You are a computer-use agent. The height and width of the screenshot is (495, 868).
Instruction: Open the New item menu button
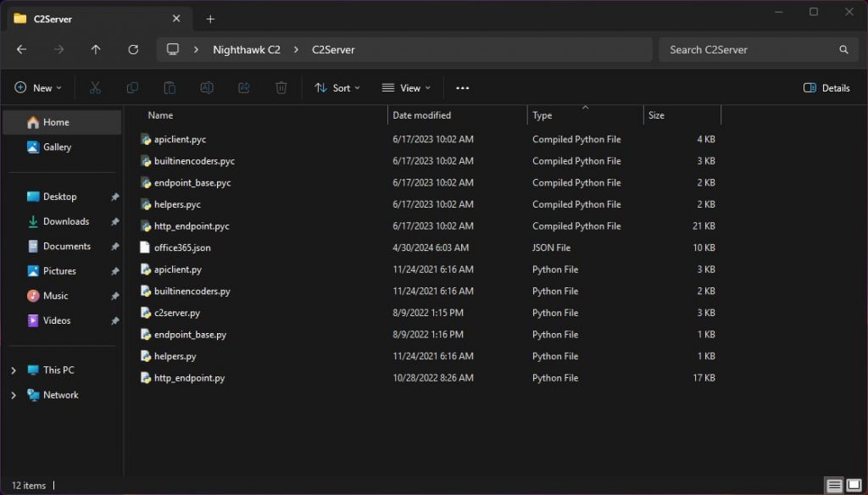click(38, 87)
